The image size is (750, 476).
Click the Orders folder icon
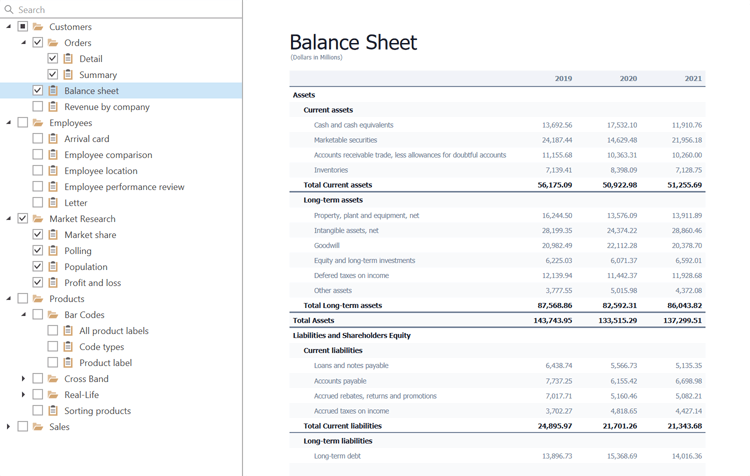point(53,43)
